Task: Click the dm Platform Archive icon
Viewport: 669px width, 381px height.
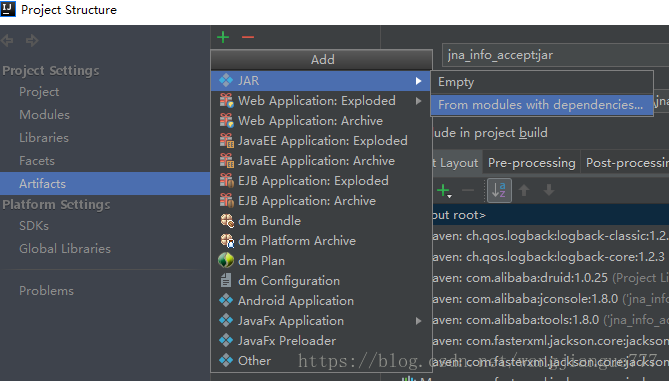Action: point(227,241)
